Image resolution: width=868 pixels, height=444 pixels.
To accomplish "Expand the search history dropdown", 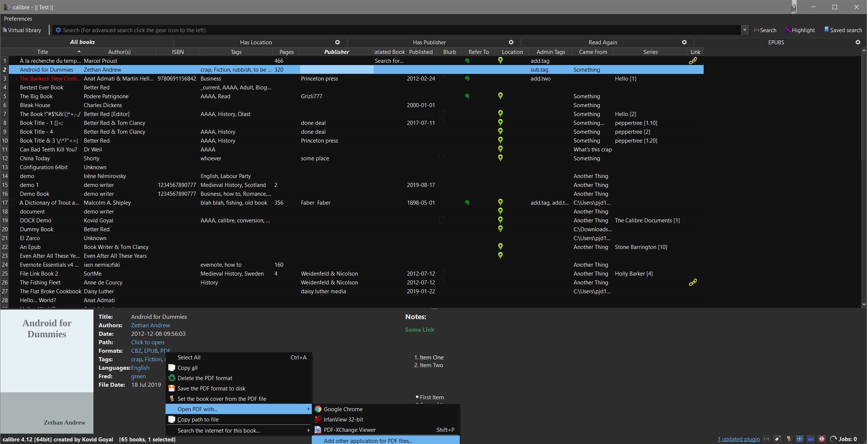I will [x=745, y=30].
